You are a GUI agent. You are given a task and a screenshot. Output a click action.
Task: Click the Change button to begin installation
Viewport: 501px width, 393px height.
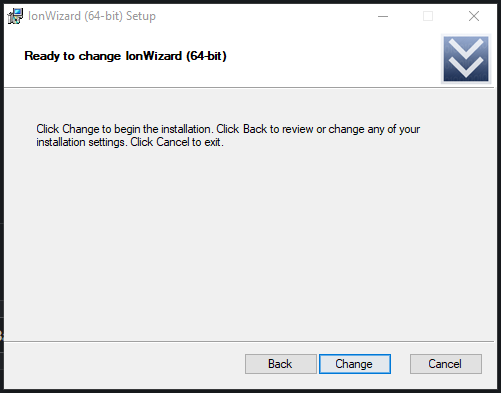(x=355, y=364)
